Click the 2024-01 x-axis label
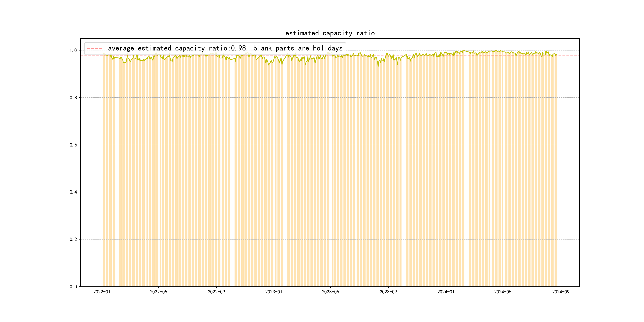The height and width of the screenshot is (322, 644). coord(446,292)
